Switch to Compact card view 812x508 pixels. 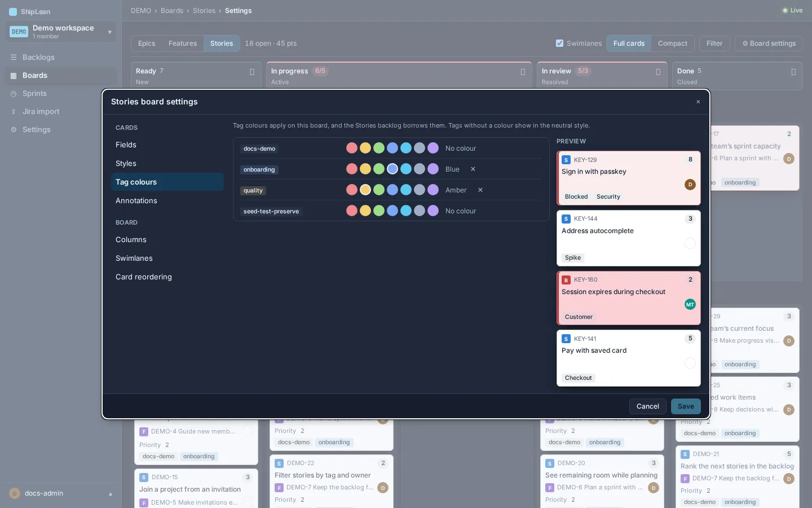[x=673, y=43]
